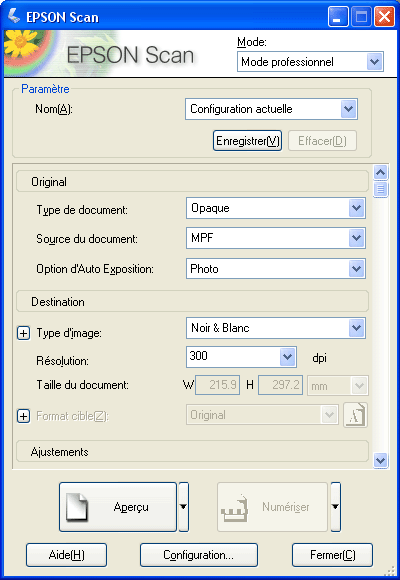This screenshot has width=400, height=580.
Task: Expand the Format cible plus box
Action: [x=23, y=417]
